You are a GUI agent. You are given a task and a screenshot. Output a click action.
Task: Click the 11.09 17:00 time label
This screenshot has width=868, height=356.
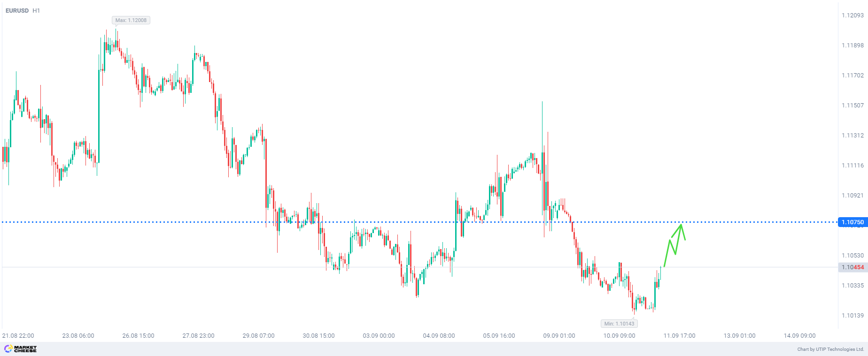point(679,336)
